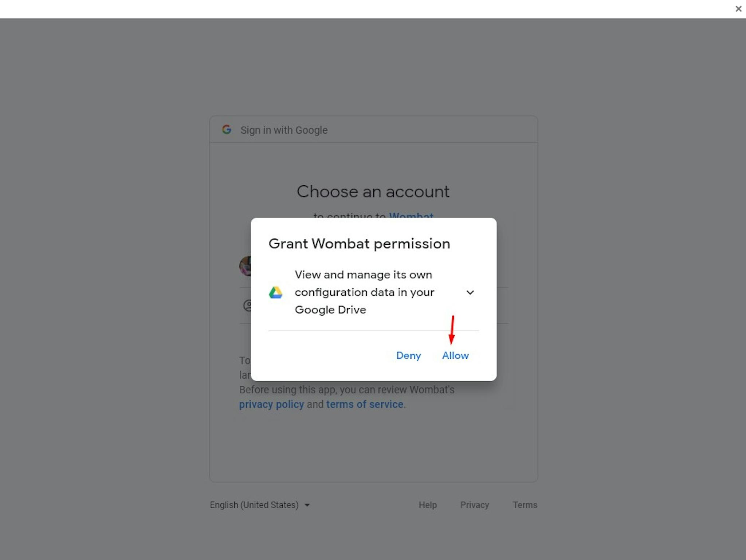Click the Google G logo
Viewport: 746px width, 560px height.
(x=227, y=130)
